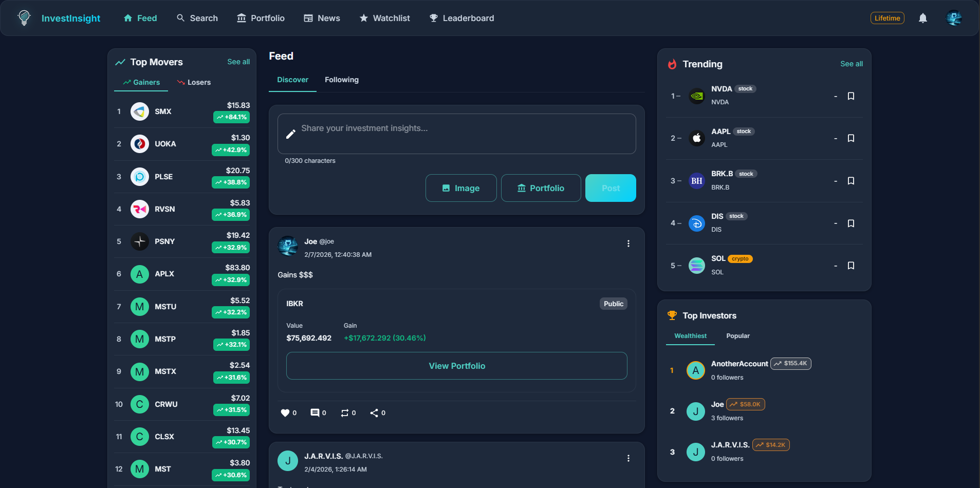Click the NVDA logo icon

[696, 96]
